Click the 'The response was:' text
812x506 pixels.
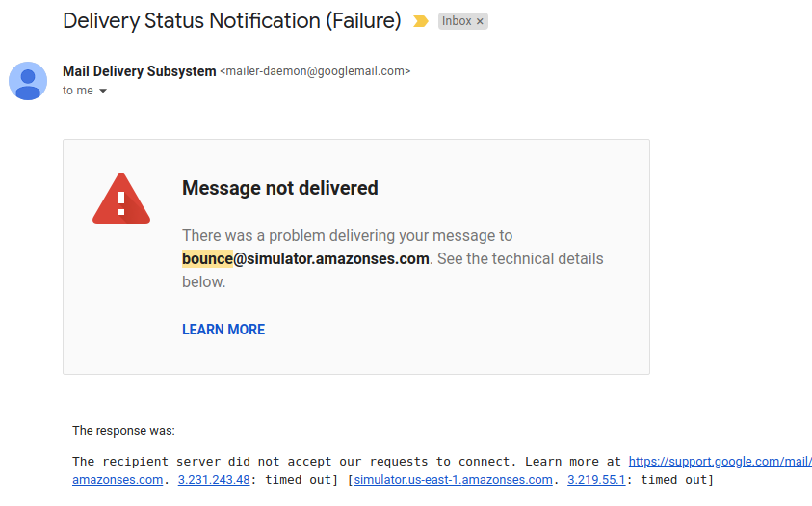tap(123, 431)
